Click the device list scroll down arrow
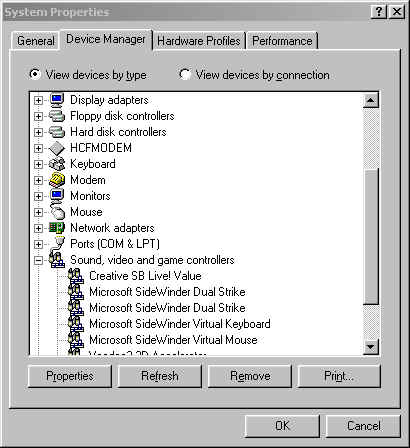410x448 pixels. tap(371, 347)
